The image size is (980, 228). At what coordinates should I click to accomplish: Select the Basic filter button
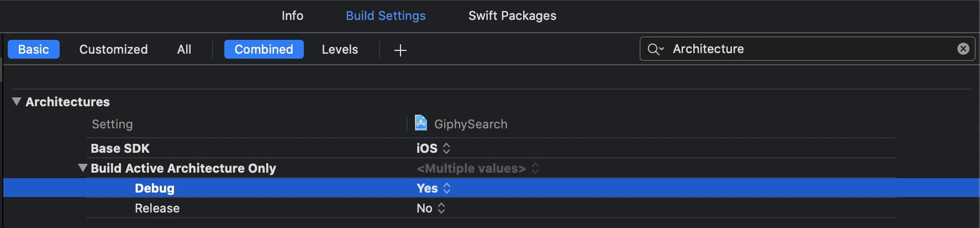click(34, 49)
